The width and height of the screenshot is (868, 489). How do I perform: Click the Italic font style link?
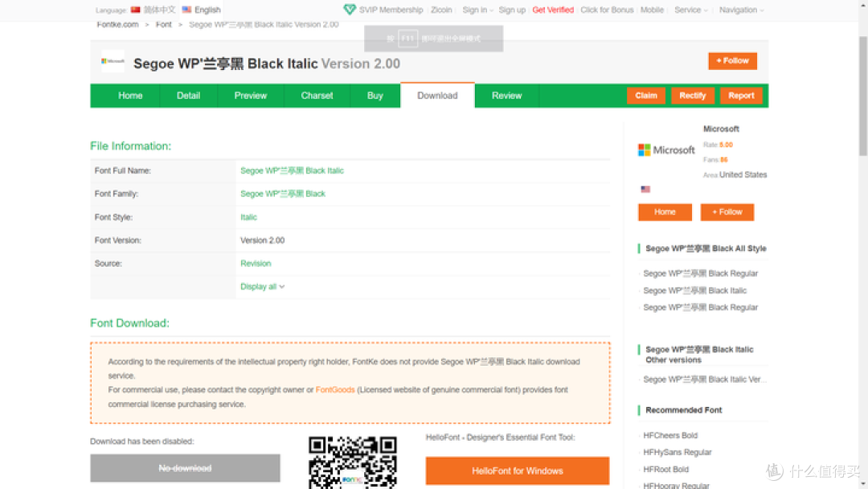(248, 217)
